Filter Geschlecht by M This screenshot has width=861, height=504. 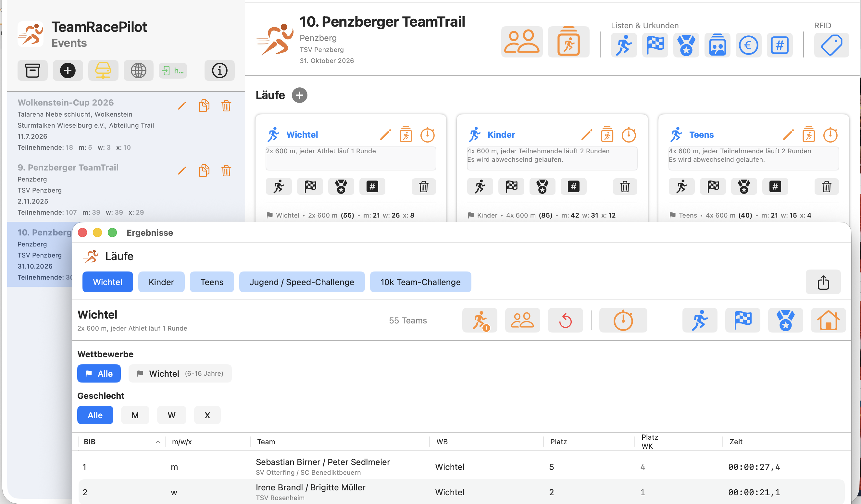pos(135,415)
